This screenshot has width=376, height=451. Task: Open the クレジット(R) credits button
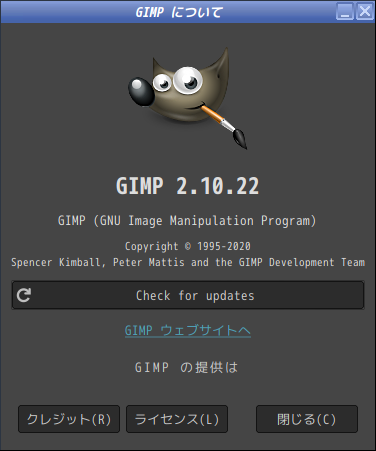(69, 419)
